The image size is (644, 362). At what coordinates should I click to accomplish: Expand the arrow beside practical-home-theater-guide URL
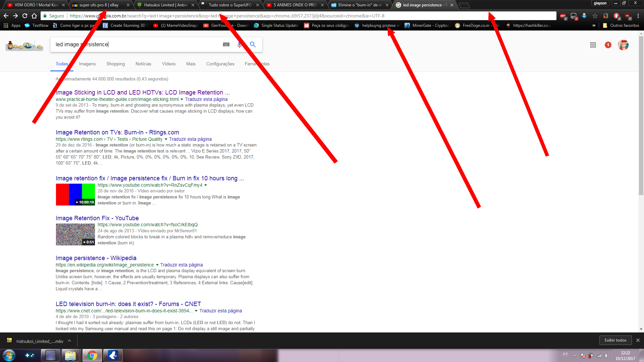tap(182, 99)
